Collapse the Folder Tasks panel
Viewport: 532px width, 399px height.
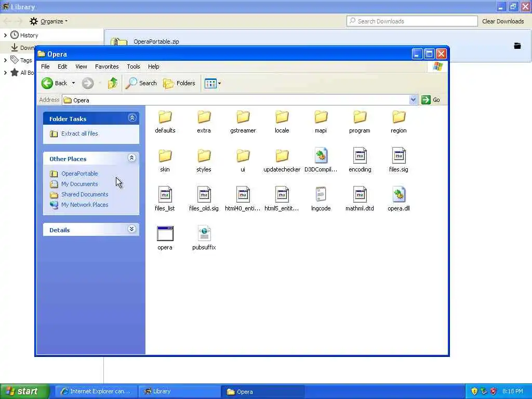[132, 118]
